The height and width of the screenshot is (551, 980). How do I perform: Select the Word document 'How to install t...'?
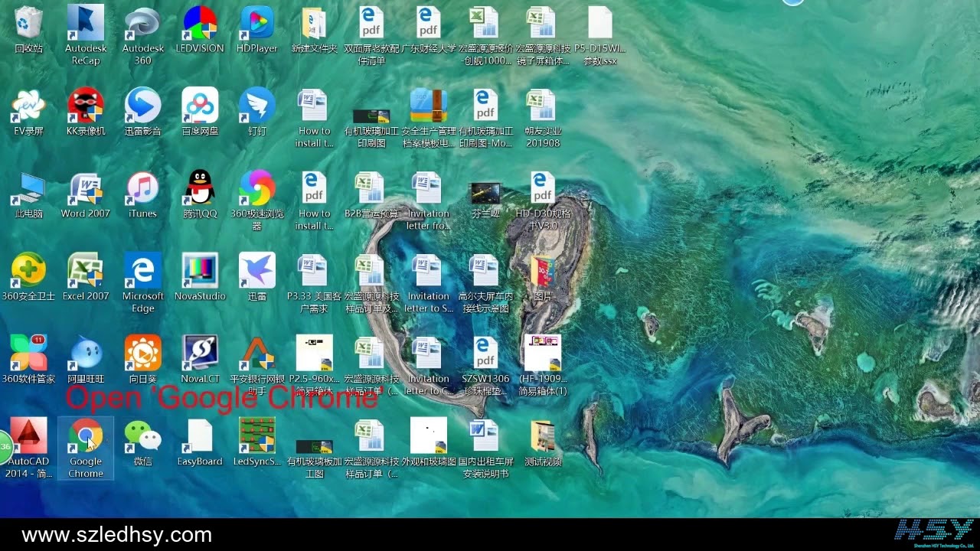click(x=314, y=118)
